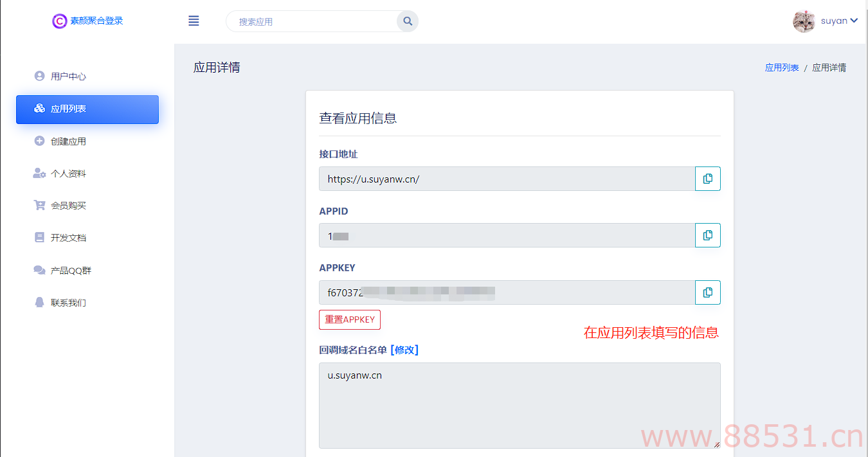
Task: Click the APPKEY value field
Action: click(x=507, y=292)
